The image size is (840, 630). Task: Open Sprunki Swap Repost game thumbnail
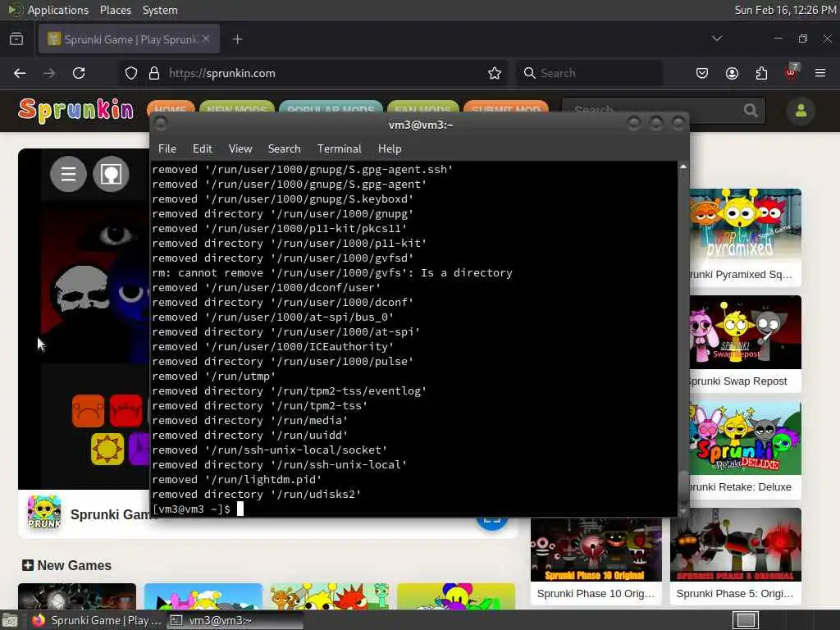[745, 331]
